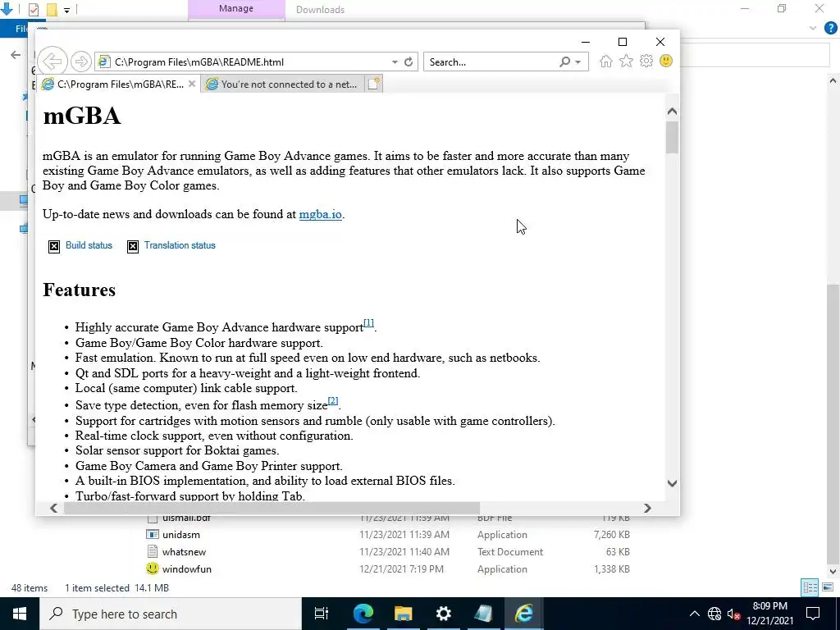Viewport: 840px width, 630px height.
Task: Open search provider dropdown arrow
Action: 578,62
